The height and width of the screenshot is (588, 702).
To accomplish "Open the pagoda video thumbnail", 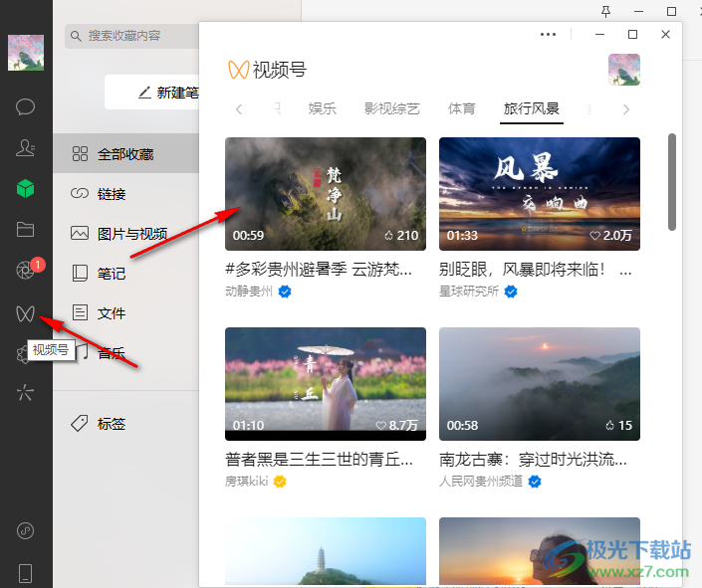I will click(x=326, y=551).
